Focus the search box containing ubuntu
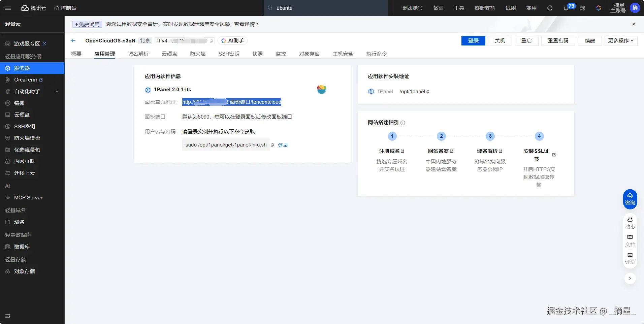The image size is (644, 324). pyautogui.click(x=326, y=8)
